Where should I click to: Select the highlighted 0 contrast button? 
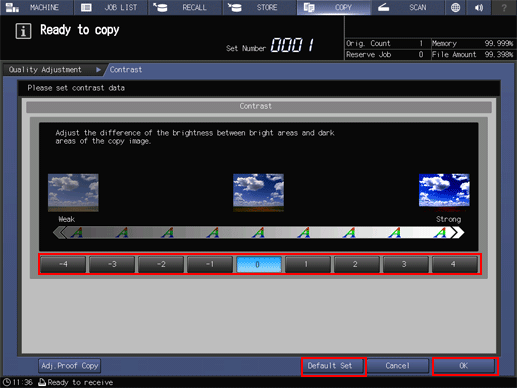pyautogui.click(x=259, y=264)
